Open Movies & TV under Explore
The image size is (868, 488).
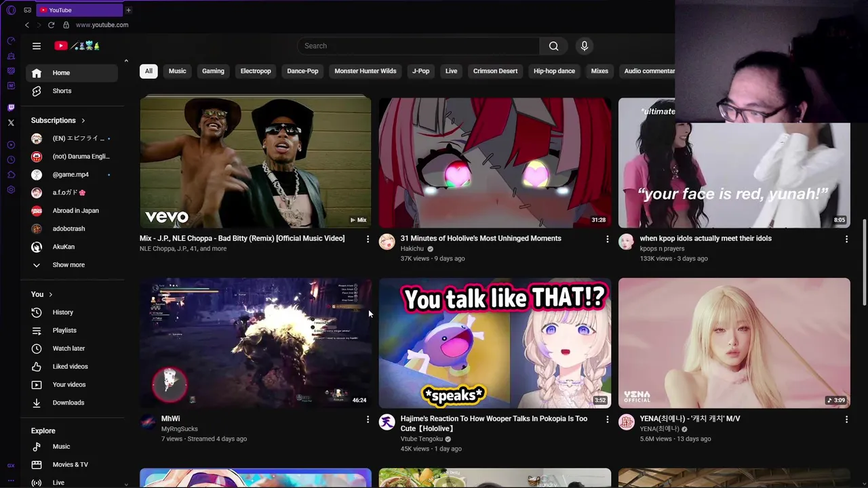[72, 464]
